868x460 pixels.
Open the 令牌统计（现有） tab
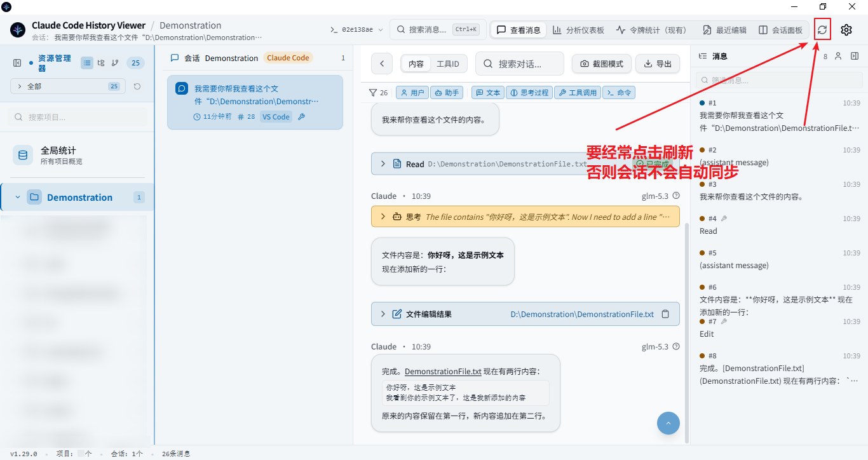[x=651, y=30]
